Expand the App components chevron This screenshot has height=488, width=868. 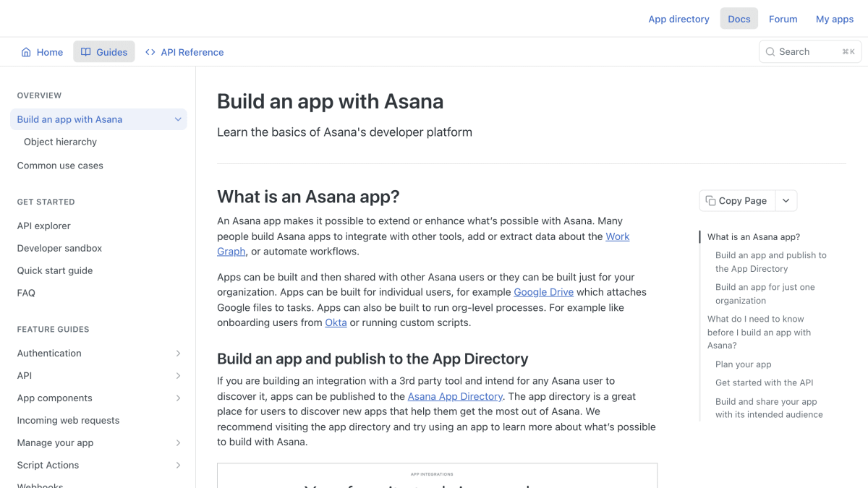[x=178, y=398]
